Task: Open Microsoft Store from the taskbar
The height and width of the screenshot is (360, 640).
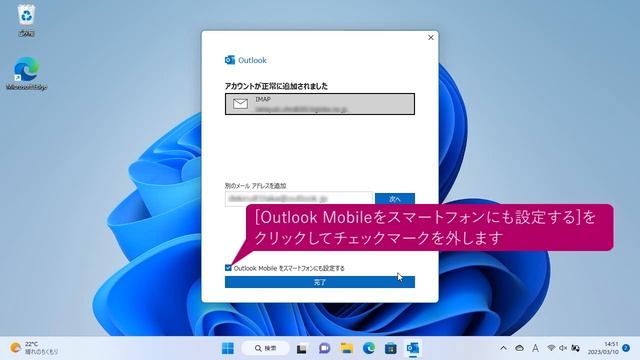Action: 391,348
